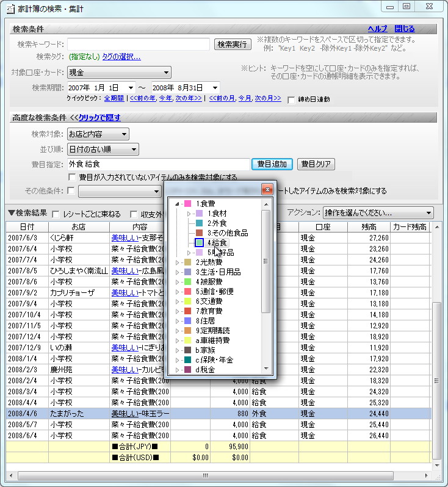
Task: Expand the 1.食材 tree node
Action: click(x=189, y=214)
